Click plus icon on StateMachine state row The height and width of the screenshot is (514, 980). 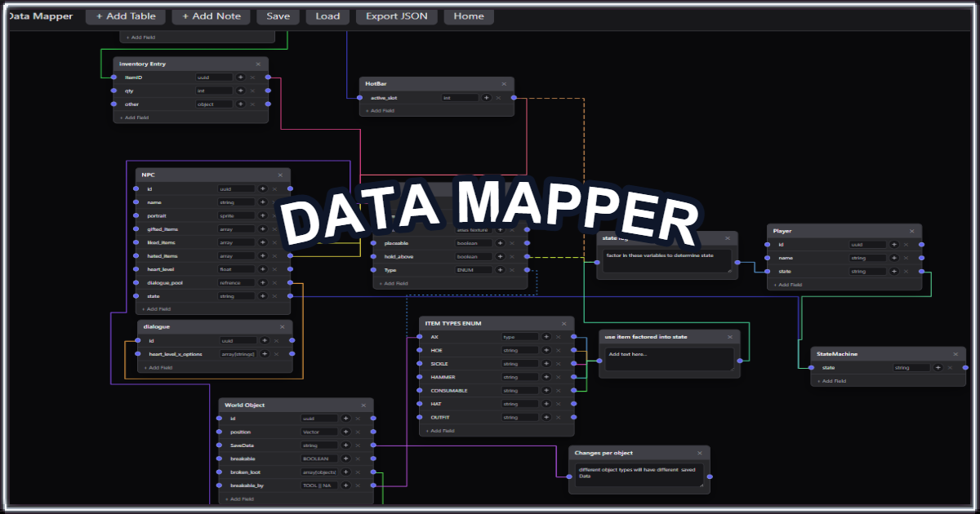(938, 367)
